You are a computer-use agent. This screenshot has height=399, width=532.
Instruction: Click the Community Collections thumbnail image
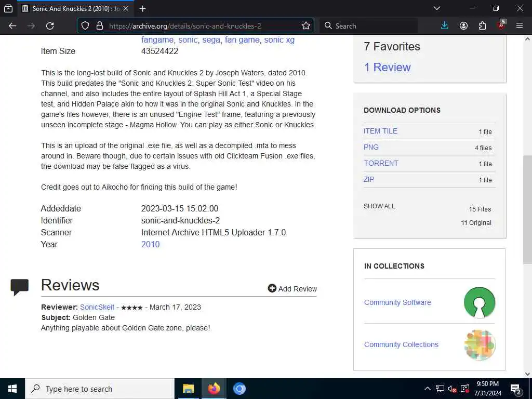click(x=480, y=345)
